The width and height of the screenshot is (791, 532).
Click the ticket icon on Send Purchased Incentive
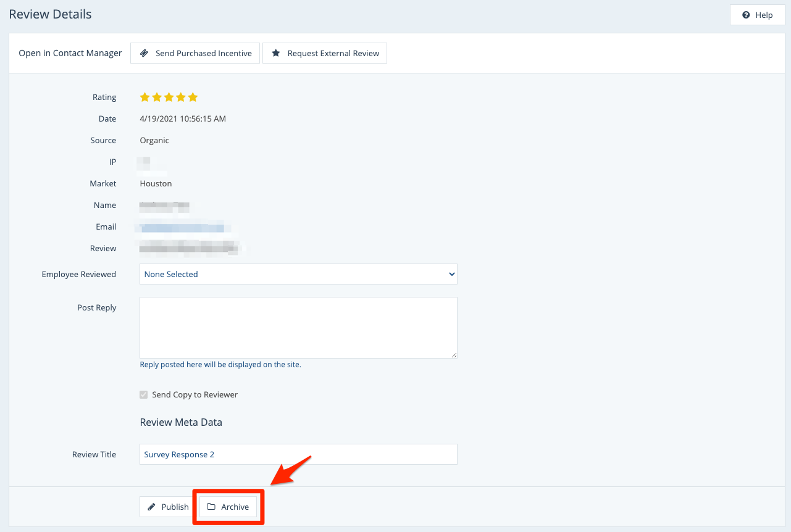click(x=144, y=53)
